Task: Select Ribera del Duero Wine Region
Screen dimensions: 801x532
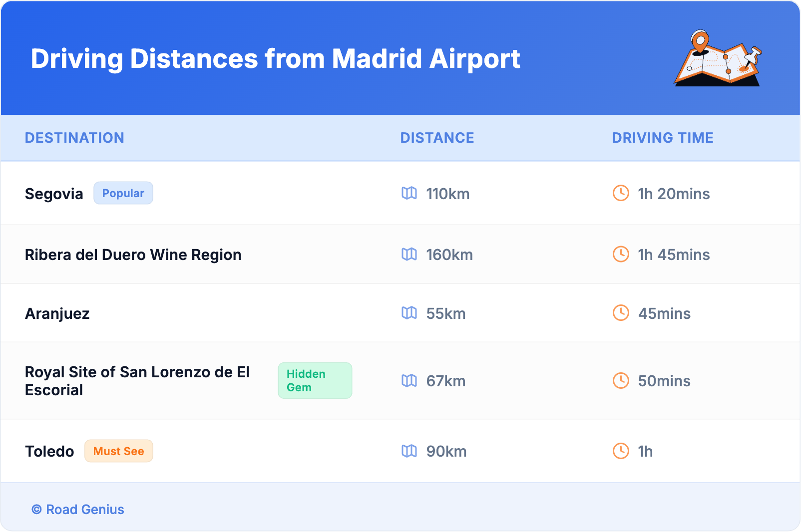Action: click(133, 255)
